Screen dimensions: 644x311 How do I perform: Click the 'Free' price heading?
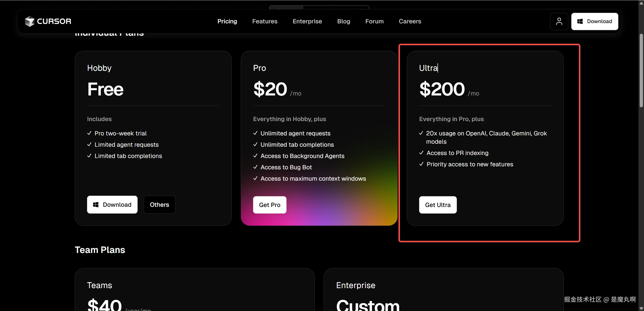point(105,89)
